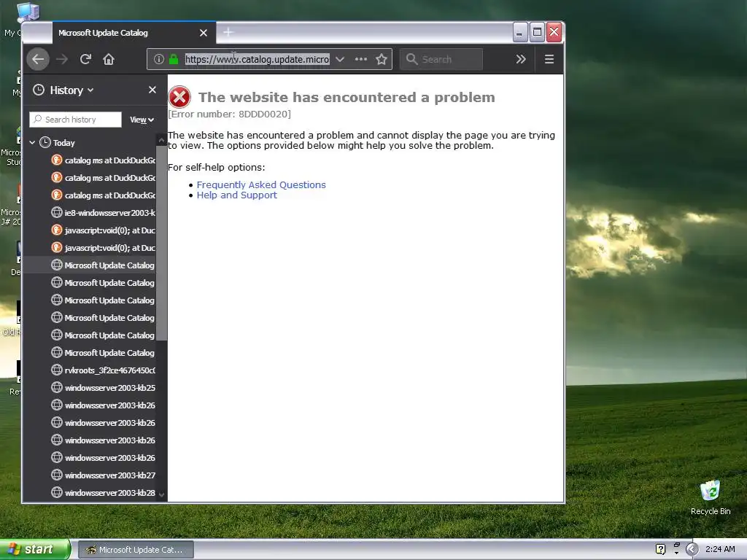
Task: Show more toolbar tools via double chevron
Action: (x=521, y=59)
